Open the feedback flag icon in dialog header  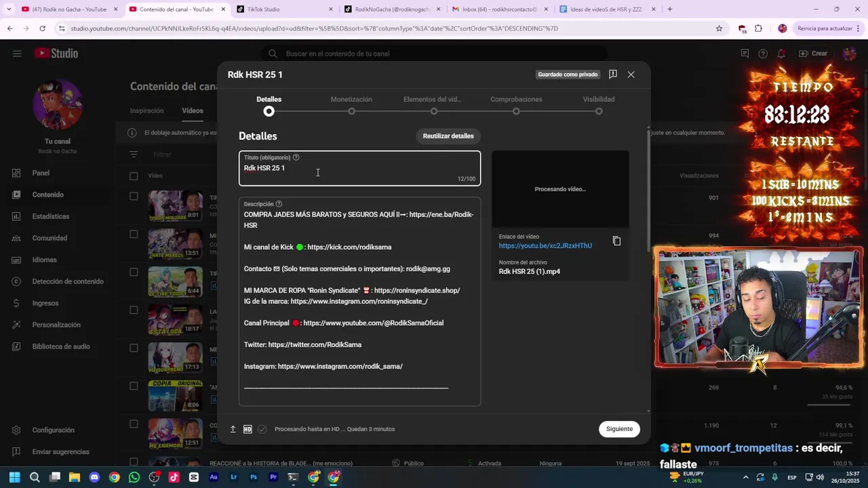click(612, 75)
